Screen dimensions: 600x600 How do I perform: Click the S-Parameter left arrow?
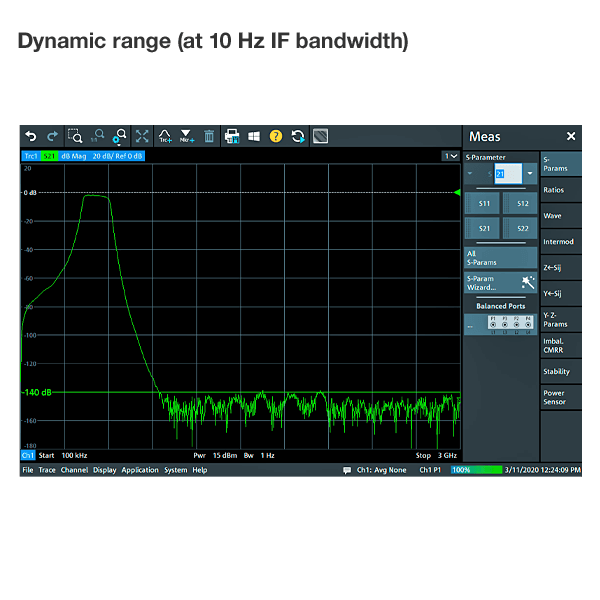[x=470, y=173]
